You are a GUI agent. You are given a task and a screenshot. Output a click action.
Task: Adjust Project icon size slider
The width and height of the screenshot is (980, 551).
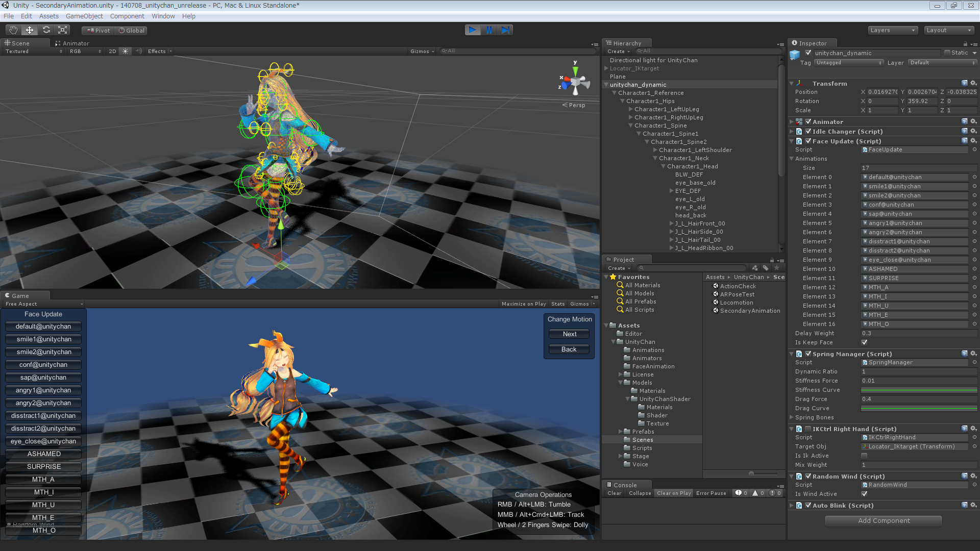763,474
